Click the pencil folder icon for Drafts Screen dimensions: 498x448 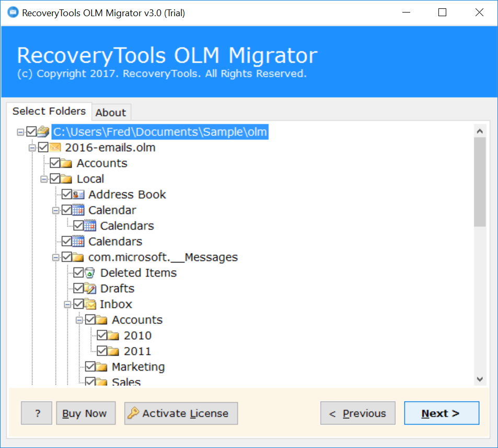point(90,288)
